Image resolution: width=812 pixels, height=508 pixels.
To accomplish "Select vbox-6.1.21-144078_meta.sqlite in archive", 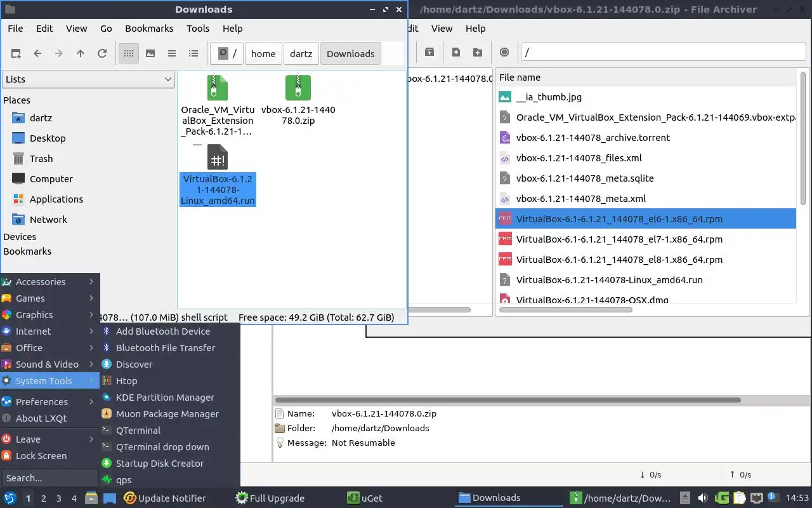I will pos(645,178).
